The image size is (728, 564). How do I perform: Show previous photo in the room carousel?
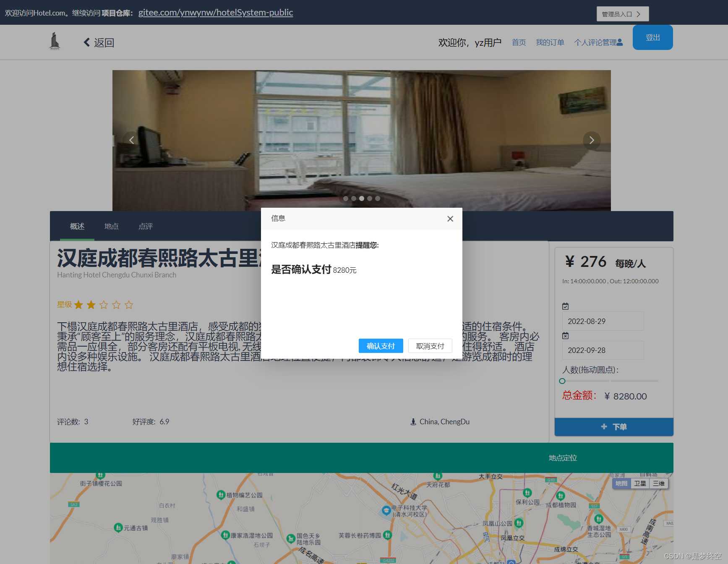(x=131, y=140)
